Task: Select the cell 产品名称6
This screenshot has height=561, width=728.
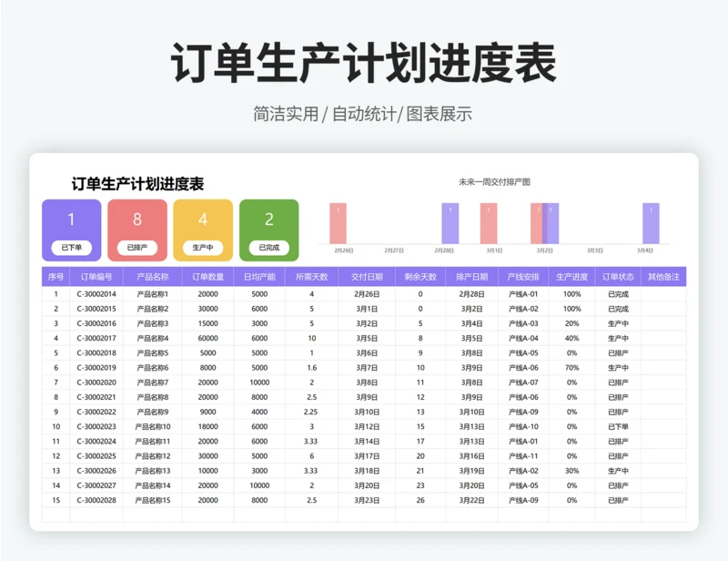Action: (152, 368)
